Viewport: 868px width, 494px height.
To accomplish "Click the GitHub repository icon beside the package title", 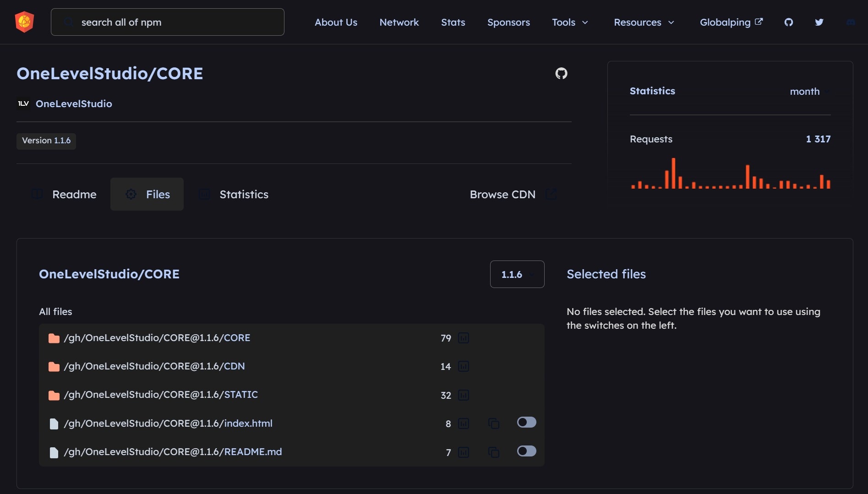I will click(x=561, y=73).
